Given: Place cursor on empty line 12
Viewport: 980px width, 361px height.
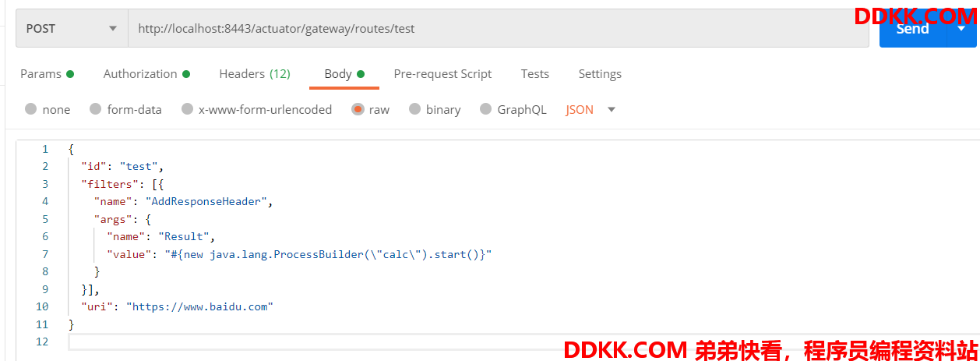Looking at the screenshot, I should (522, 342).
